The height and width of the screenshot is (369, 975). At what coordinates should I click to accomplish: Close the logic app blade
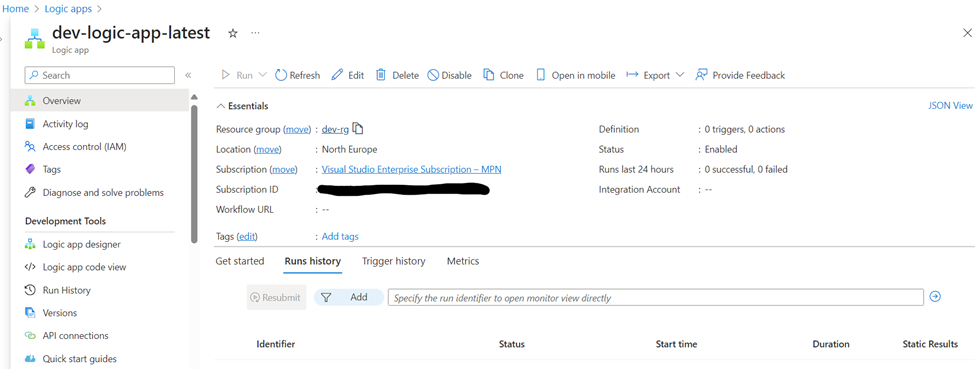tap(967, 34)
